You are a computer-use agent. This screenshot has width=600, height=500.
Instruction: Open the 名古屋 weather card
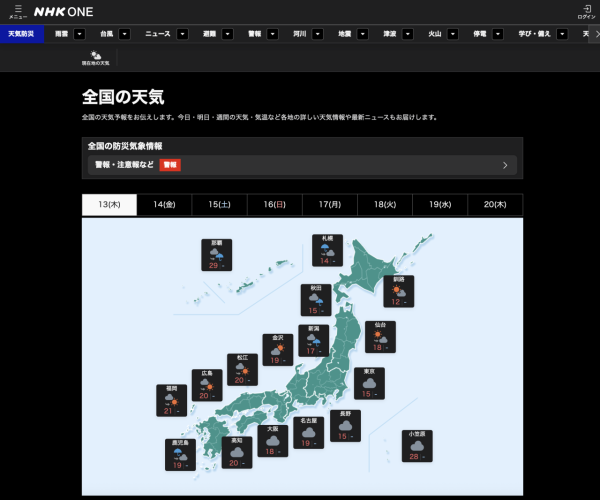[308, 432]
